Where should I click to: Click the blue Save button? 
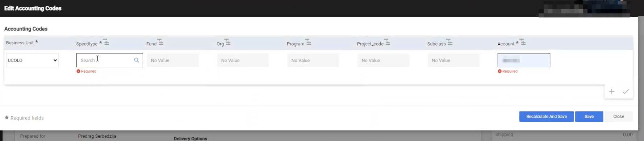click(x=589, y=117)
